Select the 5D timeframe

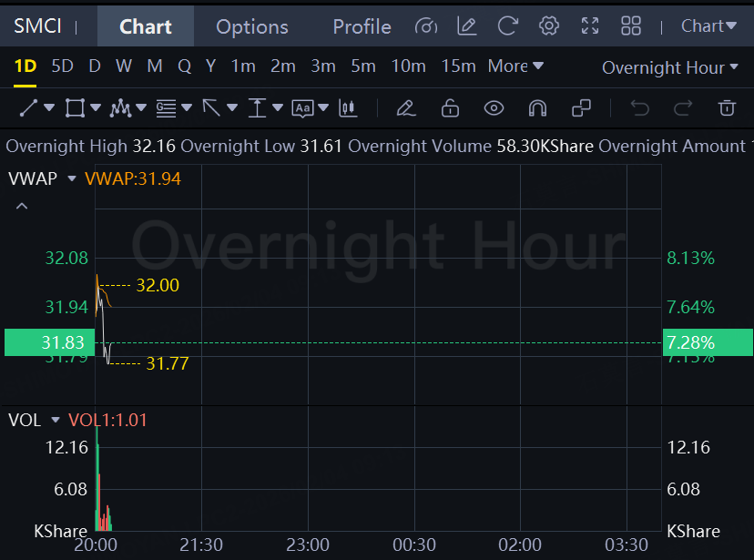coord(63,66)
